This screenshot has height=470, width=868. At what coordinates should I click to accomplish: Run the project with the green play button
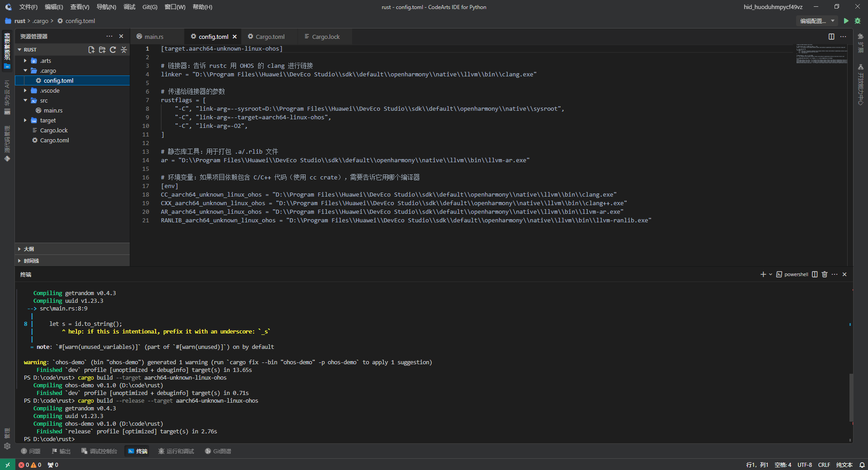click(x=846, y=21)
